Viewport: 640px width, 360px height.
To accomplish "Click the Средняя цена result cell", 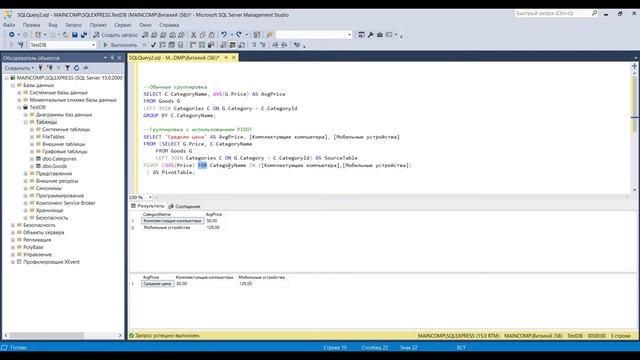I will click(x=158, y=284).
